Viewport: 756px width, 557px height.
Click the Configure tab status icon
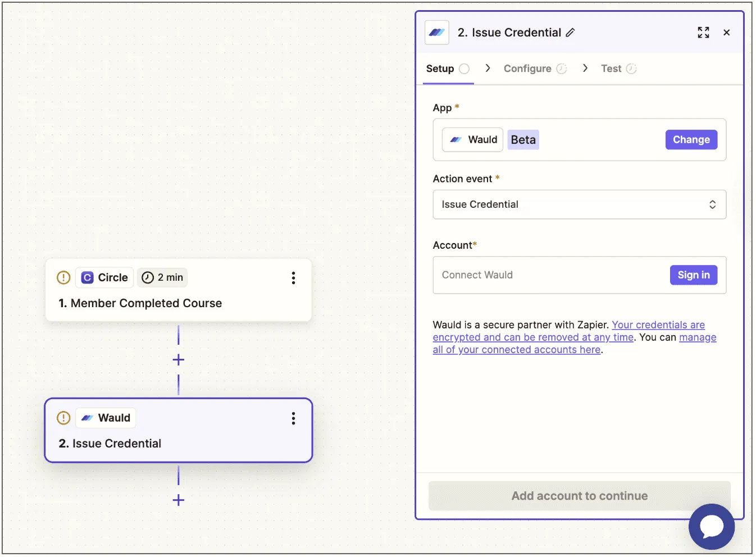(x=562, y=69)
